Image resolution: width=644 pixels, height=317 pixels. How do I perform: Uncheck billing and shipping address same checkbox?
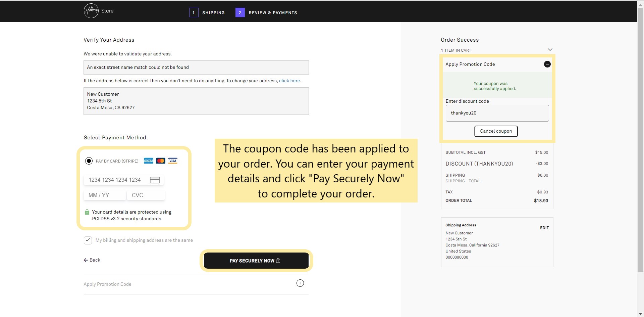pyautogui.click(x=88, y=240)
